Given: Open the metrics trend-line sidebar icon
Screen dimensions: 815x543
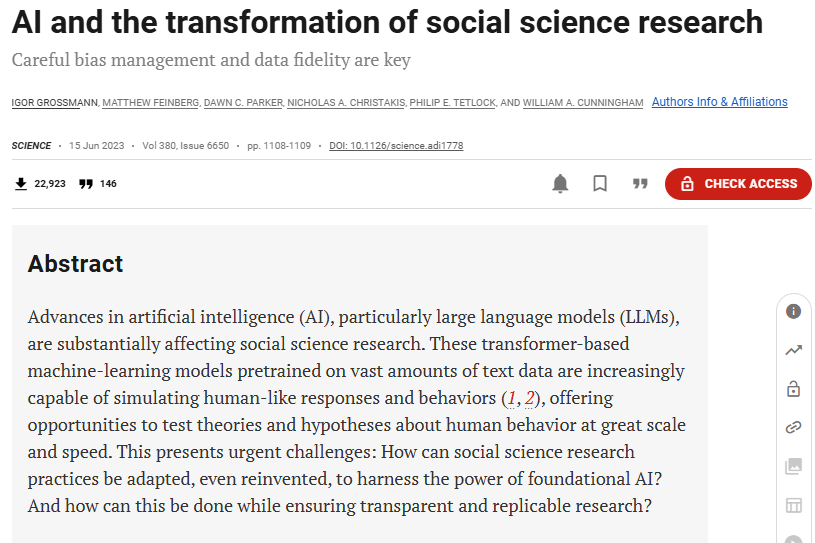Looking at the screenshot, I should tap(793, 350).
